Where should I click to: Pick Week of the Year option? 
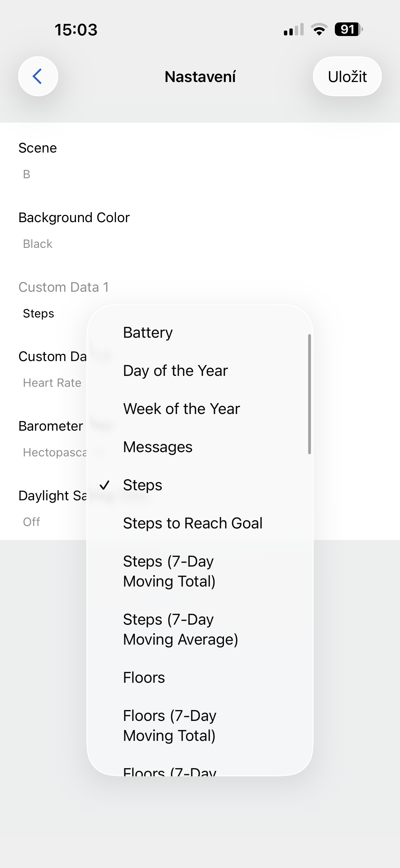coord(182,409)
